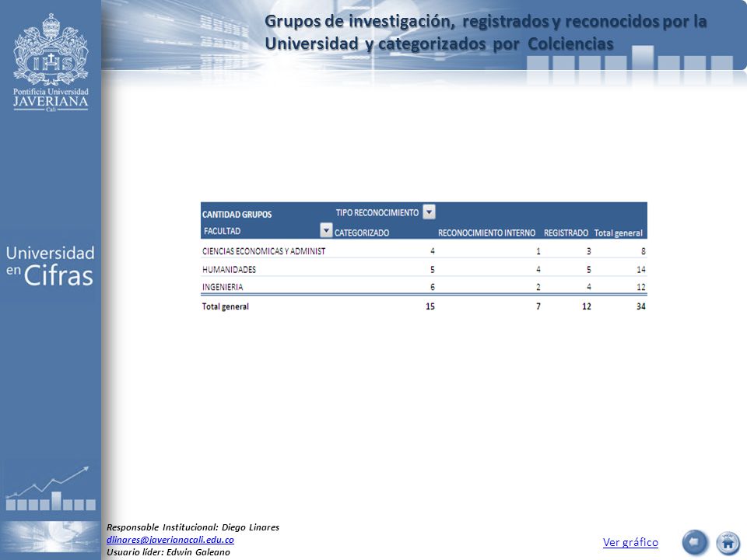
Task: Select the Total general row label
Action: pyautogui.click(x=226, y=306)
